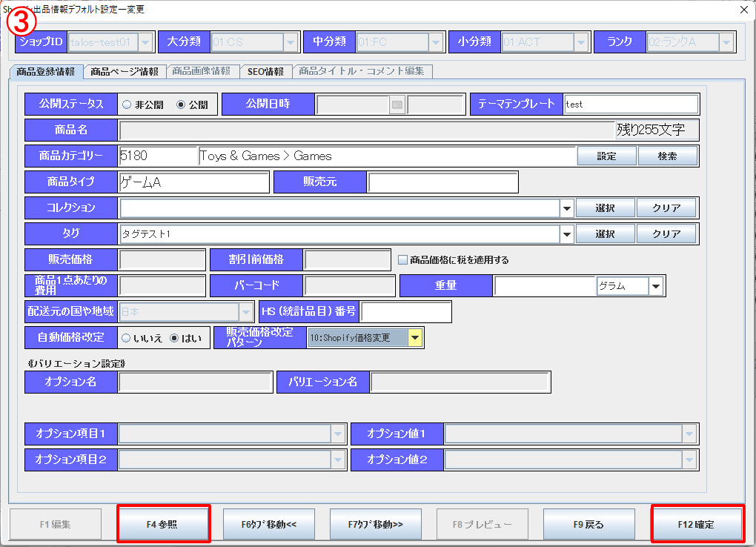
Task: Click 検索 button for 商品カテゴリー
Action: [666, 156]
